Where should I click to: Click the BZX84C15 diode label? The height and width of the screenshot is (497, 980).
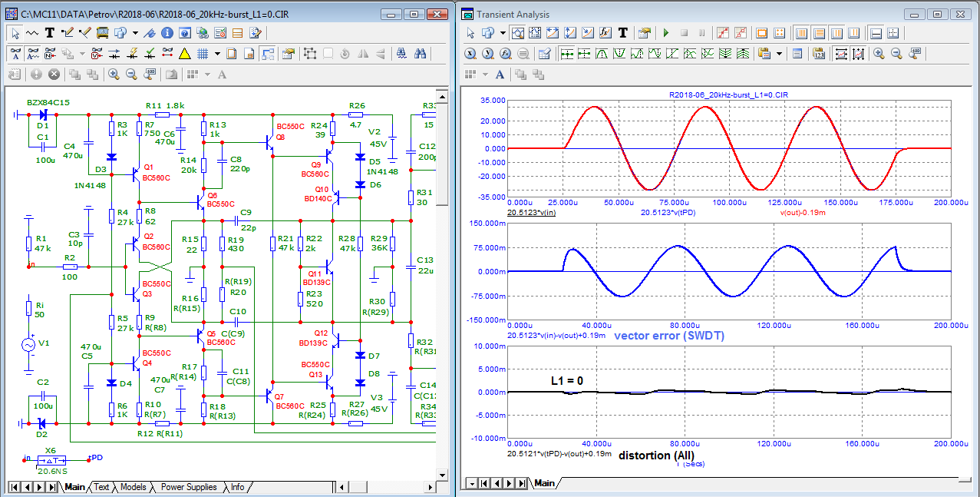point(48,102)
